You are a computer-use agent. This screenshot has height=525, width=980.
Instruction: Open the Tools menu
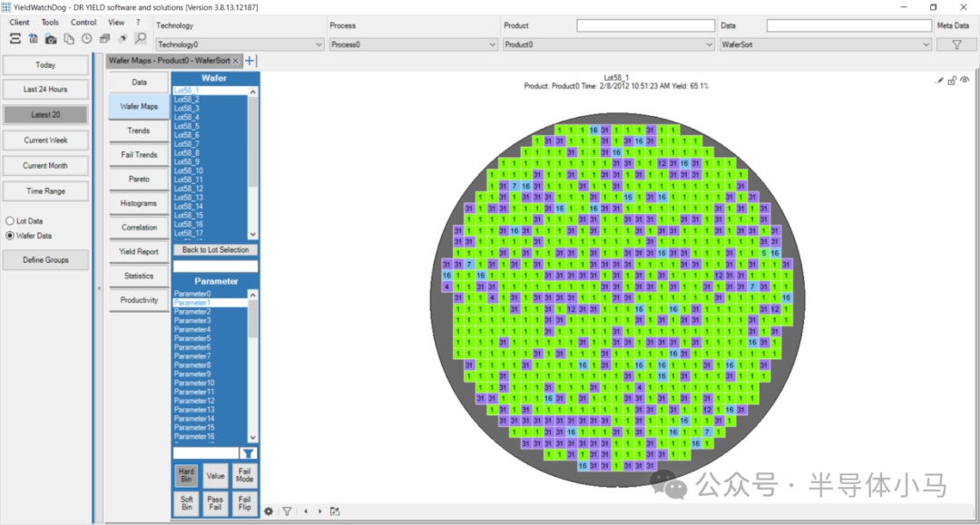[50, 22]
